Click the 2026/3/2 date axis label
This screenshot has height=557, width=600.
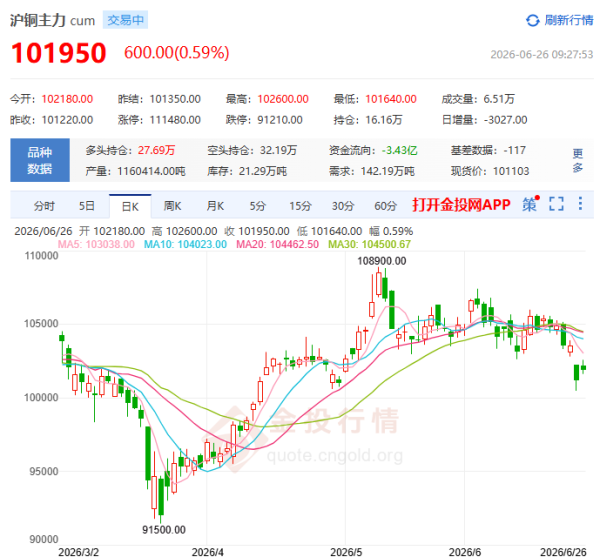(78, 552)
